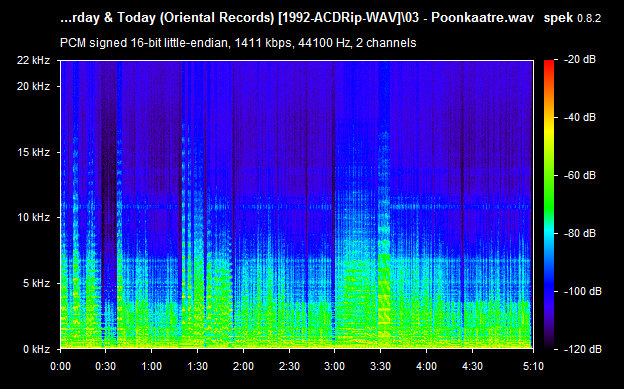
Task: Select the 3:00 mark on time axis
Action: click(334, 366)
